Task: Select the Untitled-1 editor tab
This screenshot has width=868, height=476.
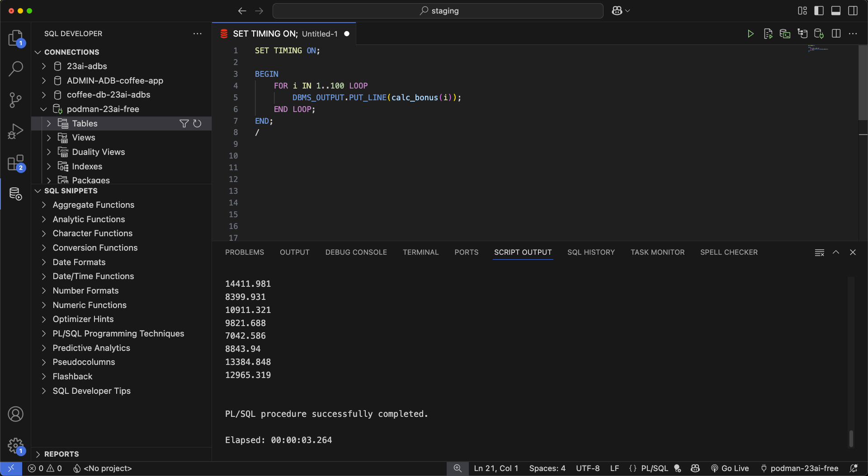Action: [x=284, y=34]
